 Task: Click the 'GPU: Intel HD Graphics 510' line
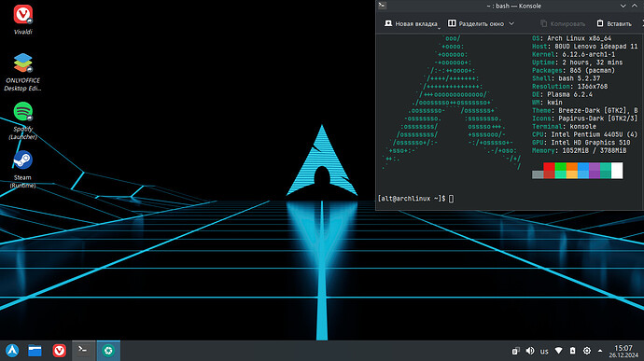coord(581,143)
